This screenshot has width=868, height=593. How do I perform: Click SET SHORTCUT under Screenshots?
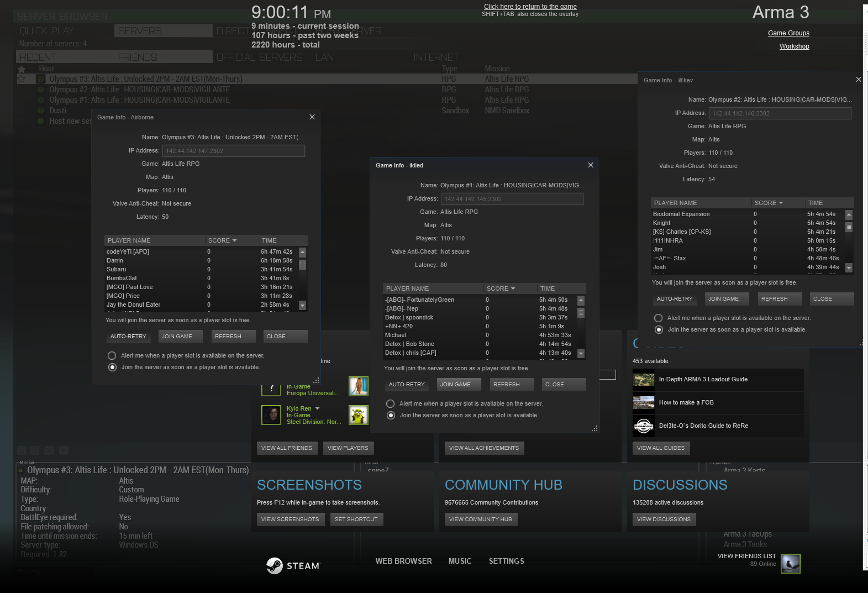pos(356,519)
